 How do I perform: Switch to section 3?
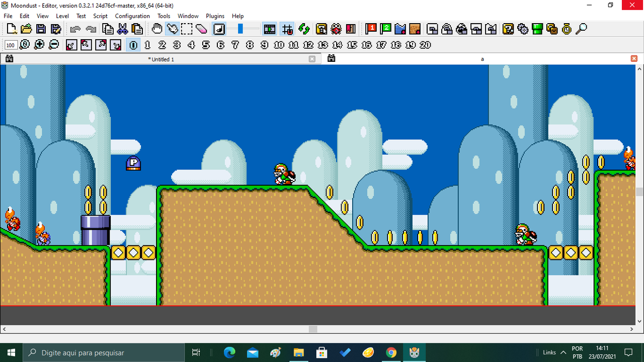point(177,45)
